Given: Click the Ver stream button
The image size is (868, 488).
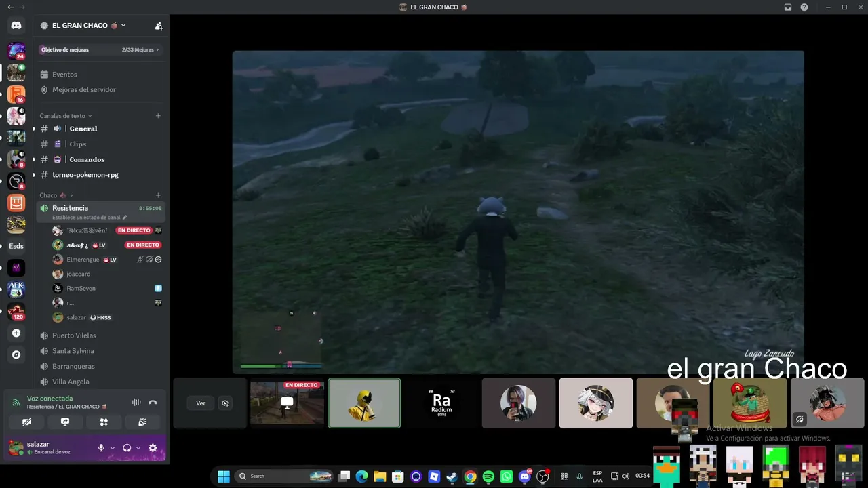Looking at the screenshot, I should click(201, 403).
